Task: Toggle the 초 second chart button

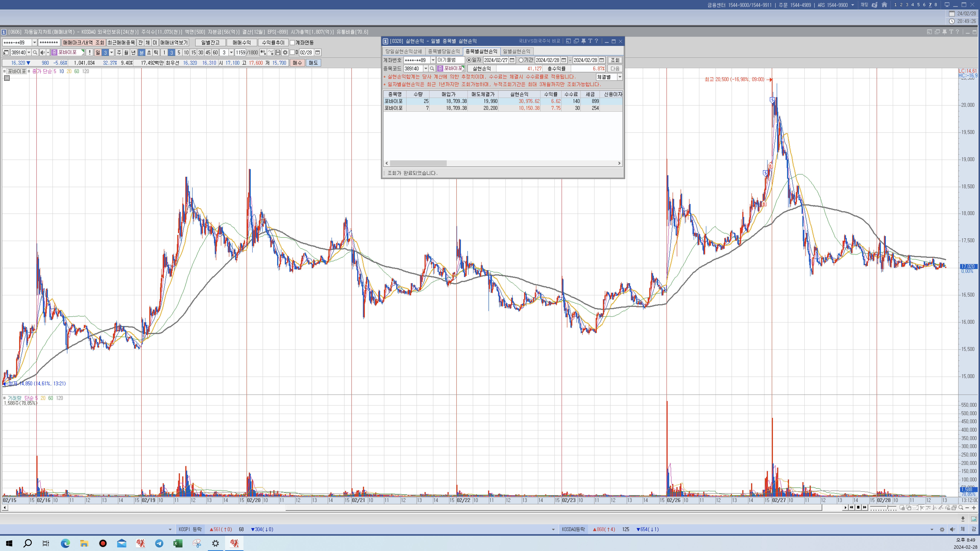Action: coord(149,52)
